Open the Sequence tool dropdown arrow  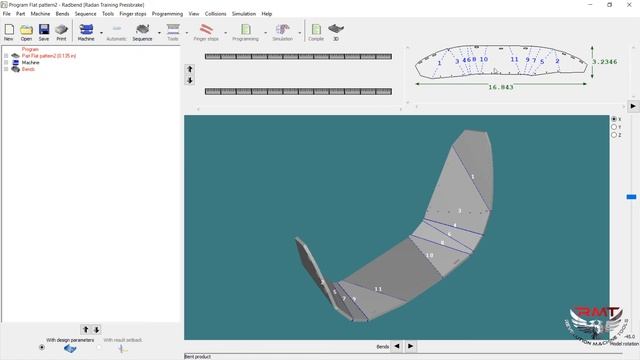[x=159, y=33]
